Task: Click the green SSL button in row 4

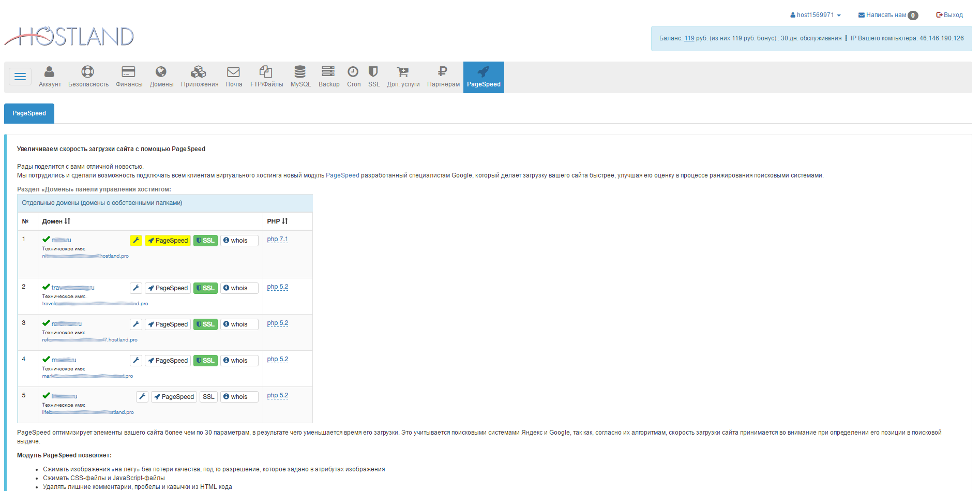Action: click(x=205, y=361)
